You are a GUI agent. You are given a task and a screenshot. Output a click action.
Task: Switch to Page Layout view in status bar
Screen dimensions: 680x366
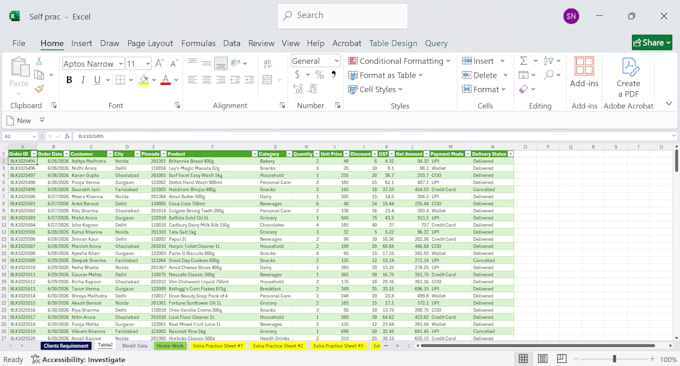pos(543,359)
